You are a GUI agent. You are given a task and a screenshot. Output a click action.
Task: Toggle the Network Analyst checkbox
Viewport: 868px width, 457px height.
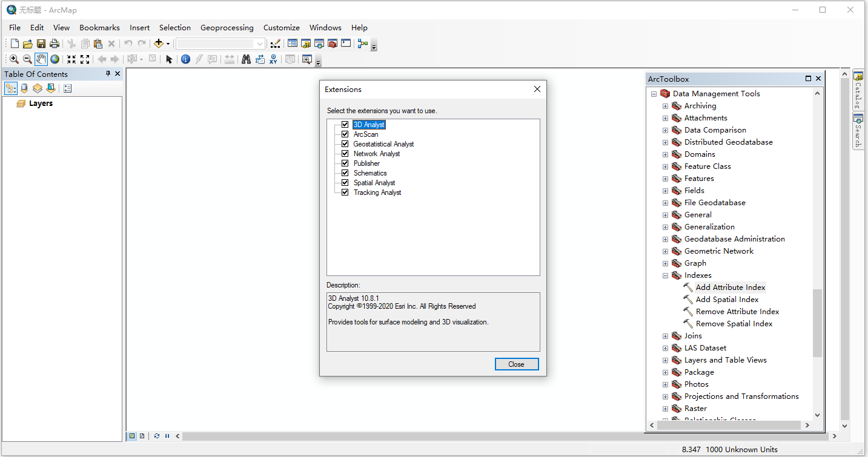coord(345,154)
